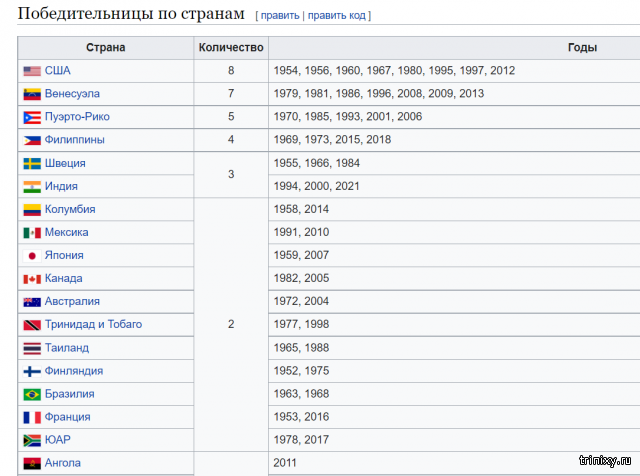Click the Canada flag icon
Screen dimensions: 640x476
(32, 279)
